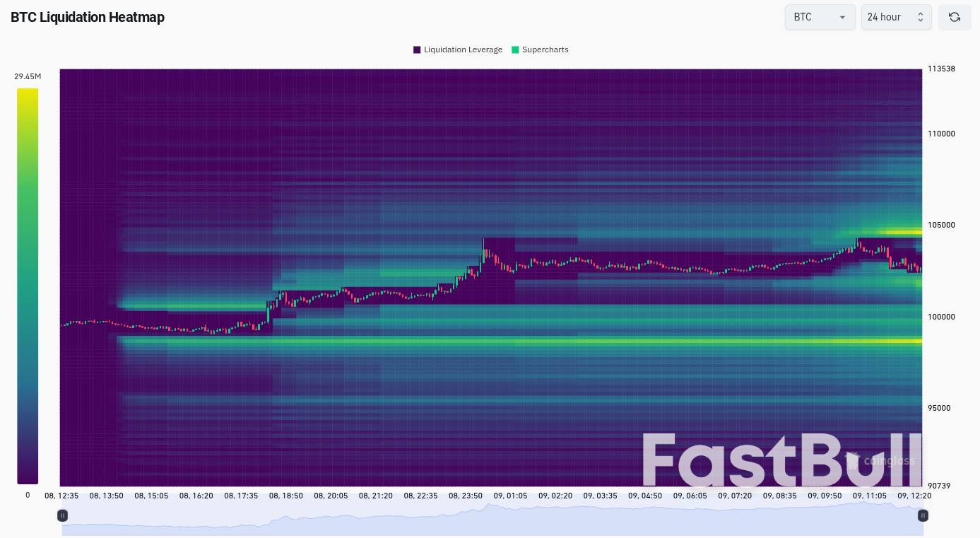This screenshot has height=538, width=980.
Task: Click the 24 hour label to change interval
Action: [x=884, y=16]
